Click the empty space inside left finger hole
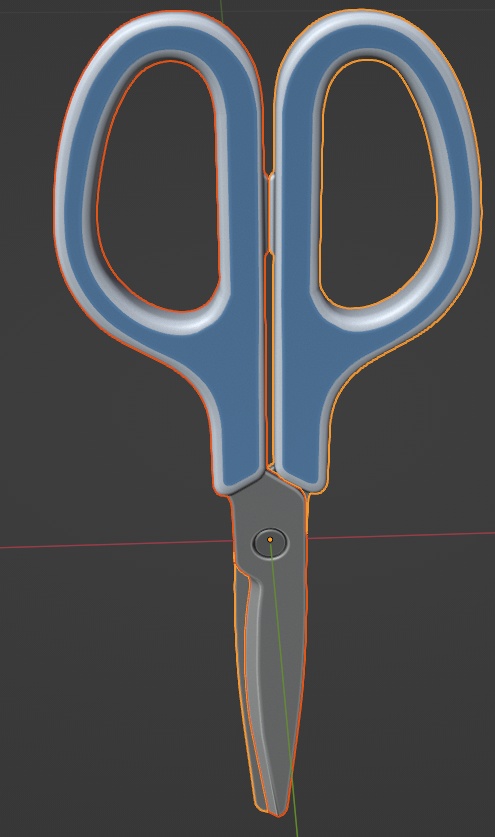Viewport: 495px width, 837px height. (x=160, y=187)
